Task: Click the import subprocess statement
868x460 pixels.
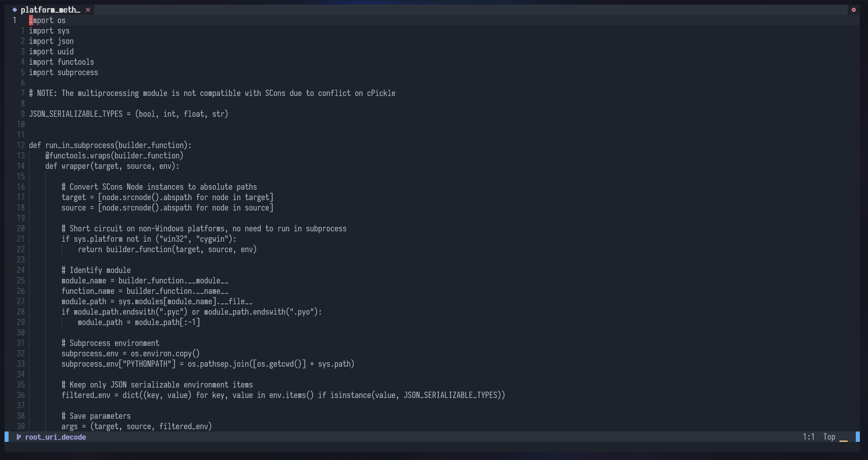Action: (x=63, y=72)
